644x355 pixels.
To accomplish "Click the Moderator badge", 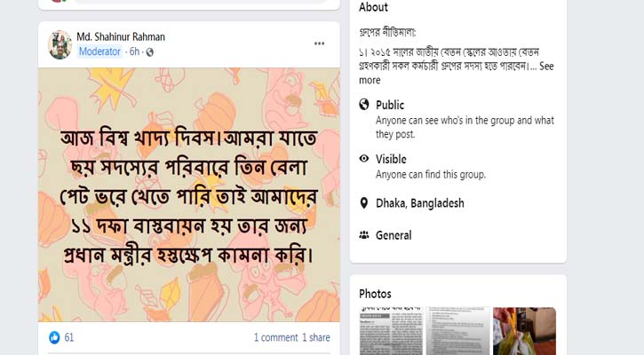I will click(99, 51).
